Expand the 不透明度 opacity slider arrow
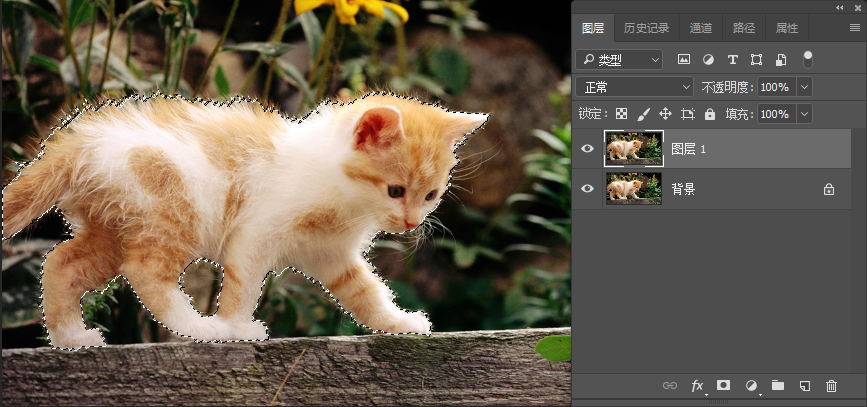 click(x=804, y=87)
